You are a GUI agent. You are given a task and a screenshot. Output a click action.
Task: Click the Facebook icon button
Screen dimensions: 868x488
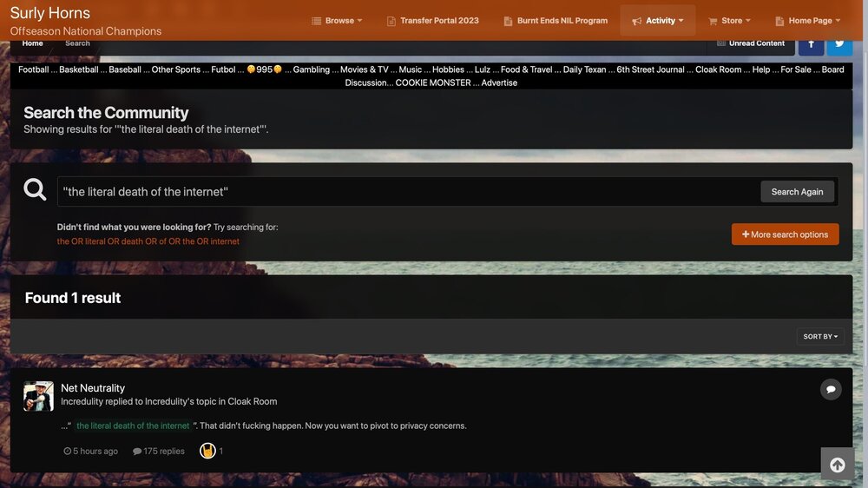(x=811, y=43)
